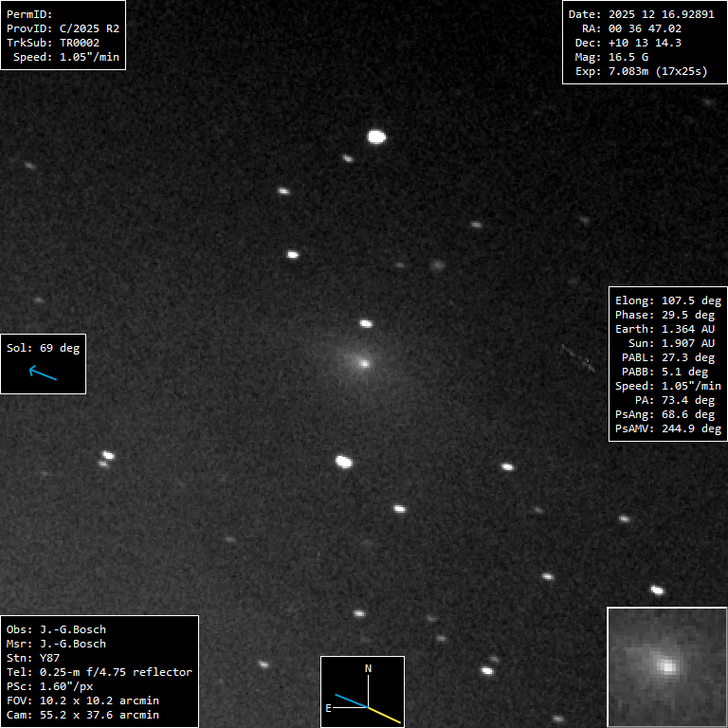Click the blue solar direction arrow

pos(43,373)
